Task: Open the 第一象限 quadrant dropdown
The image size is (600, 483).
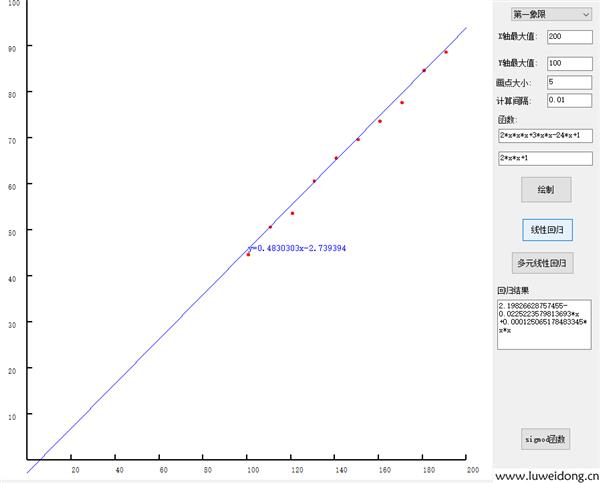Action: [x=551, y=14]
